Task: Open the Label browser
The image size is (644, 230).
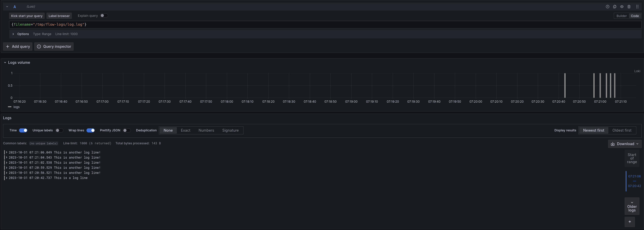Action: click(59, 16)
